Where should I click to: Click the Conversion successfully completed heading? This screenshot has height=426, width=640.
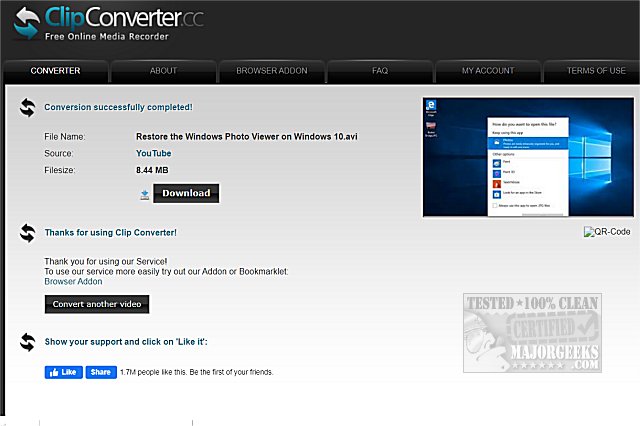tap(118, 107)
